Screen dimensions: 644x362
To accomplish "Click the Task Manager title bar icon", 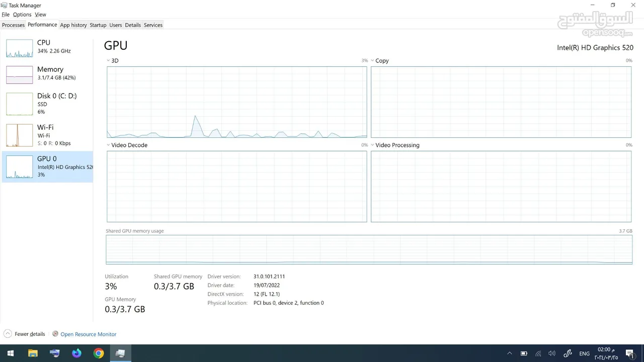I will [x=4, y=5].
